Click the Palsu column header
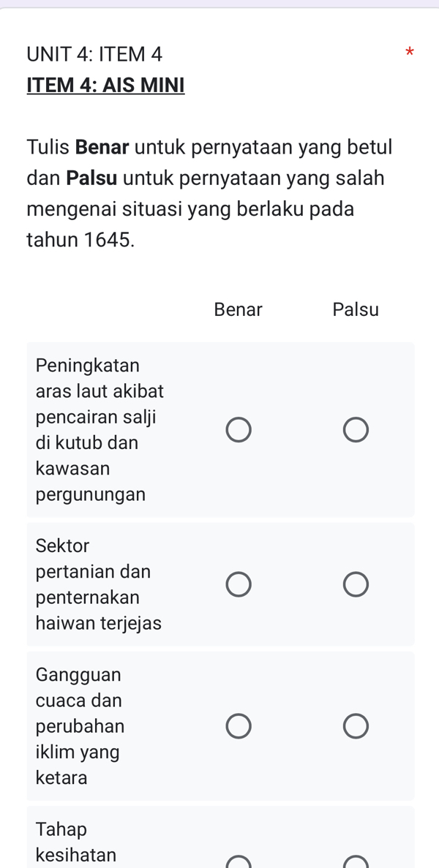The image size is (439, 868). pos(356,309)
